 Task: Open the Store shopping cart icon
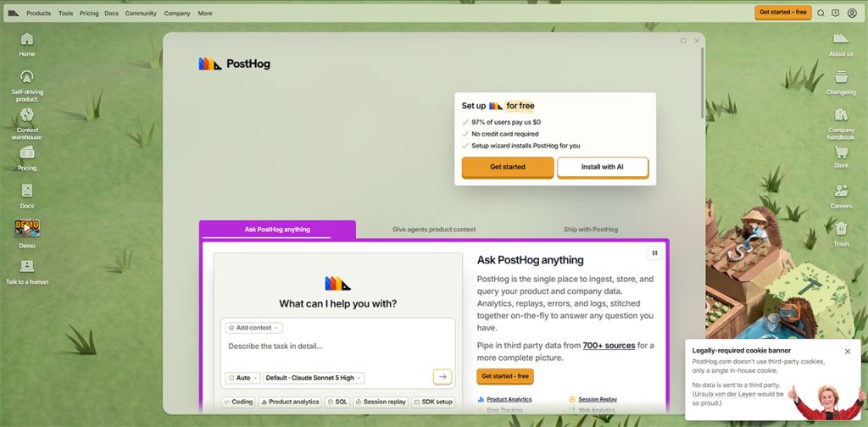pos(841,157)
